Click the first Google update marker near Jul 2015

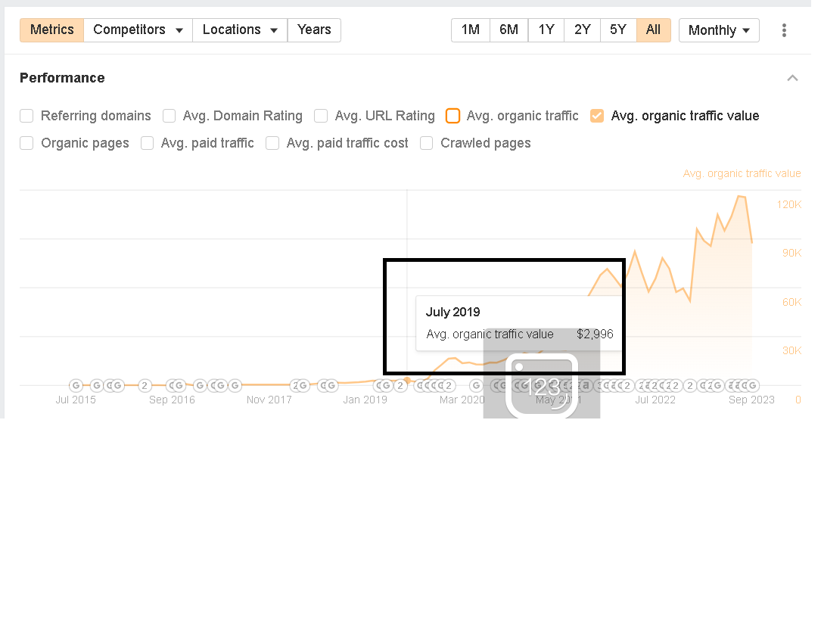[76, 386]
